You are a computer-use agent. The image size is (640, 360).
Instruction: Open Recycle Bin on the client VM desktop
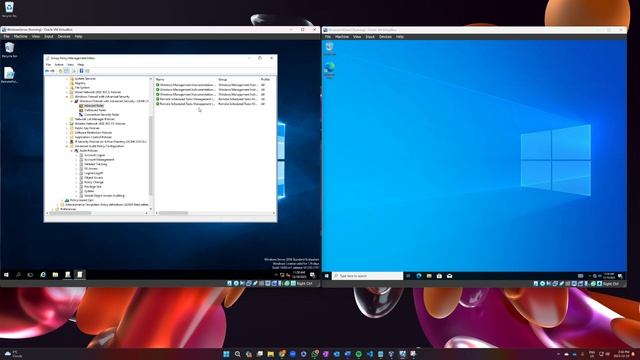(x=329, y=48)
